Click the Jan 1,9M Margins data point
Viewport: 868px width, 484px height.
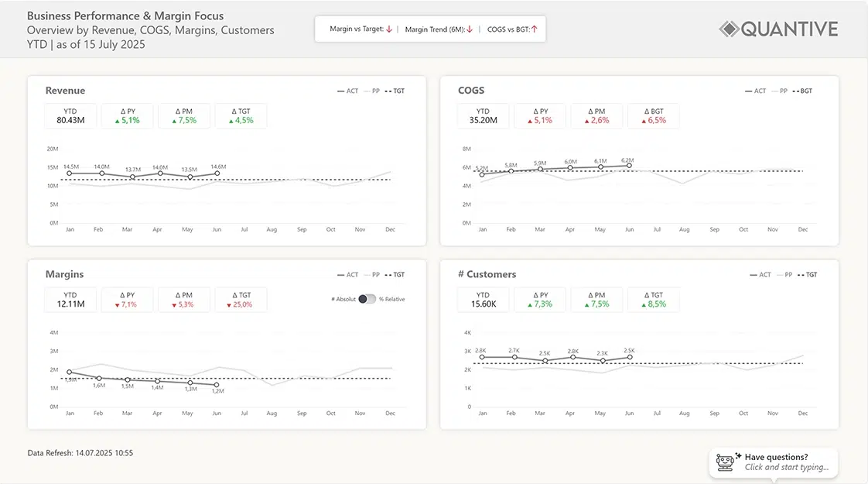(x=70, y=372)
